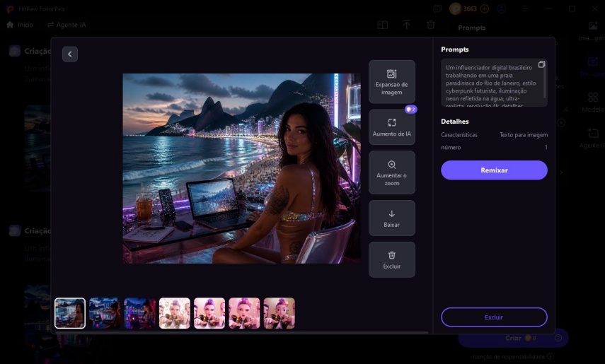Click the 'Detalhes' heading
The image size is (605, 364).
(x=455, y=122)
